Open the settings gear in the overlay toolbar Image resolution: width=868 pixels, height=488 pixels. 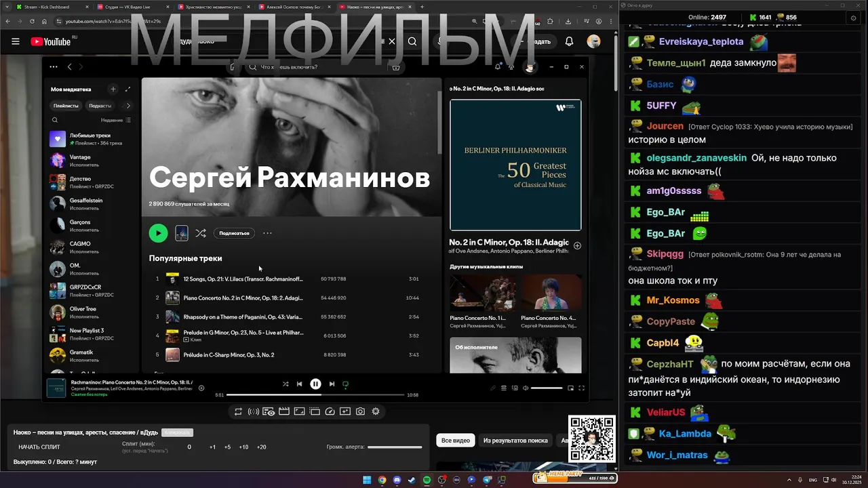coord(375,411)
